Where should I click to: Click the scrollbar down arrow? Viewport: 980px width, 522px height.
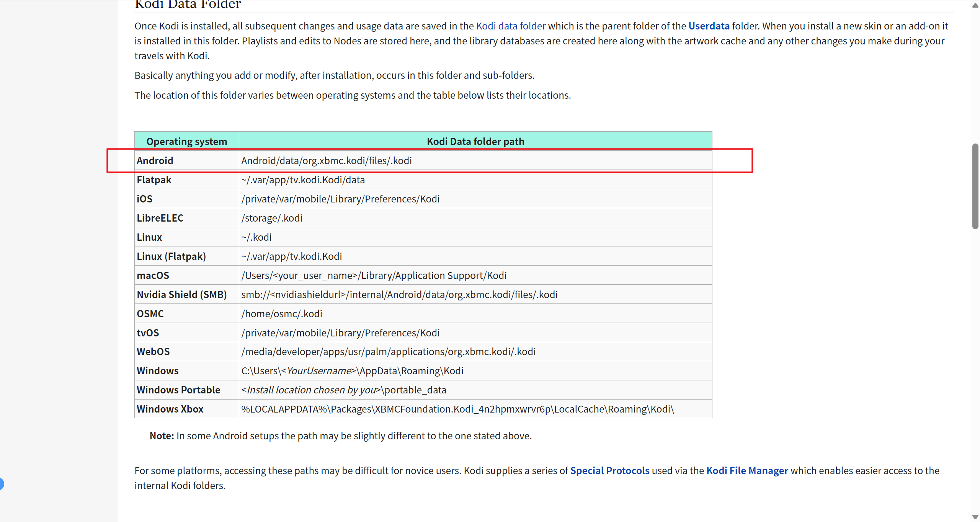[x=975, y=517]
